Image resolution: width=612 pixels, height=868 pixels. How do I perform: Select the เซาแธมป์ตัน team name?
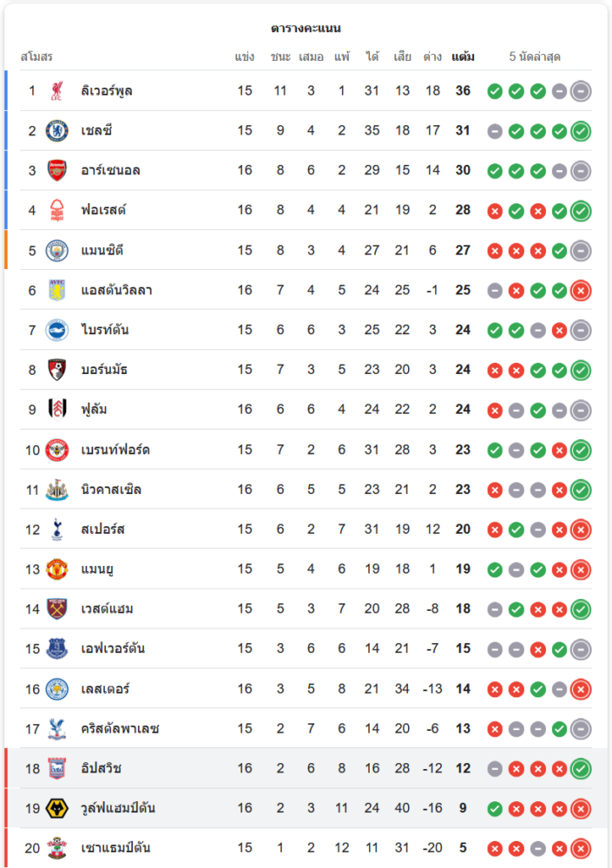click(115, 848)
